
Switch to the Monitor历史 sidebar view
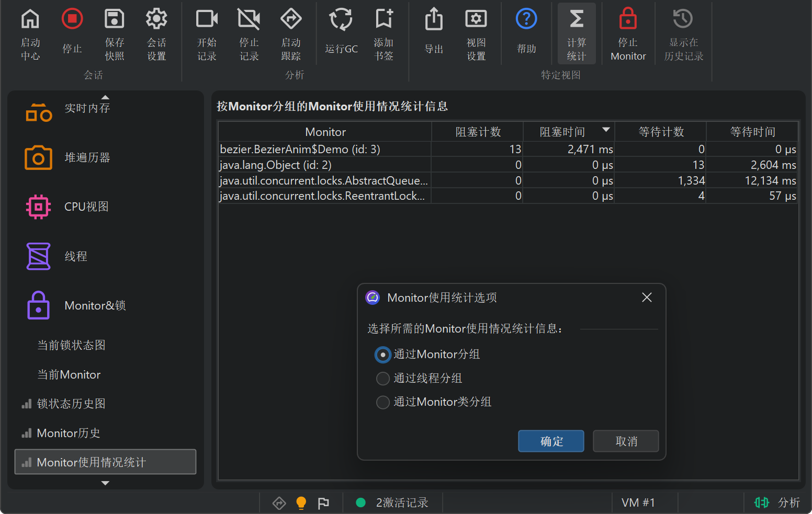click(68, 433)
